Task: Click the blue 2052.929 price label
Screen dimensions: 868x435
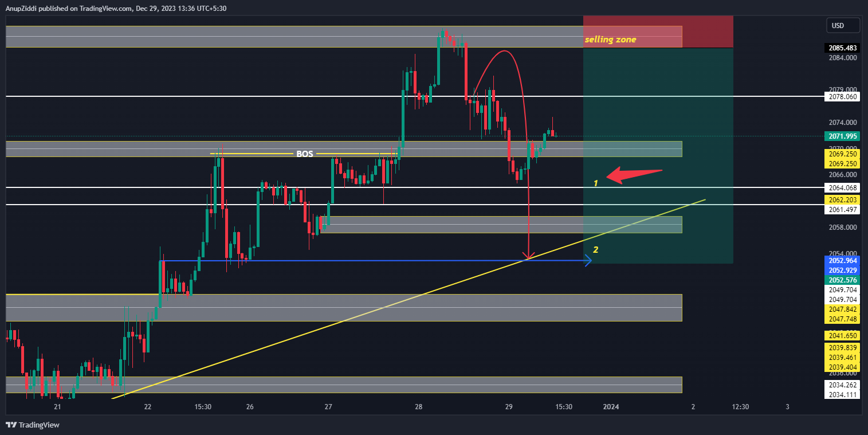Action: [843, 271]
